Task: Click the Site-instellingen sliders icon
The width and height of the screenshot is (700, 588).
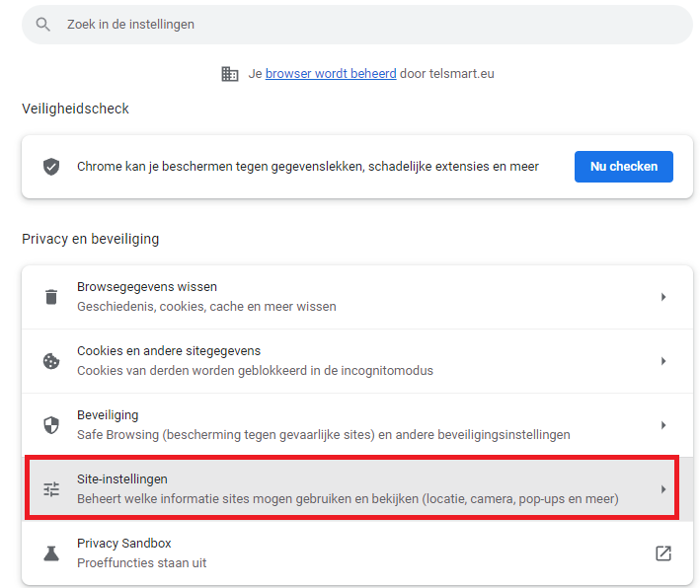Action: [51, 489]
